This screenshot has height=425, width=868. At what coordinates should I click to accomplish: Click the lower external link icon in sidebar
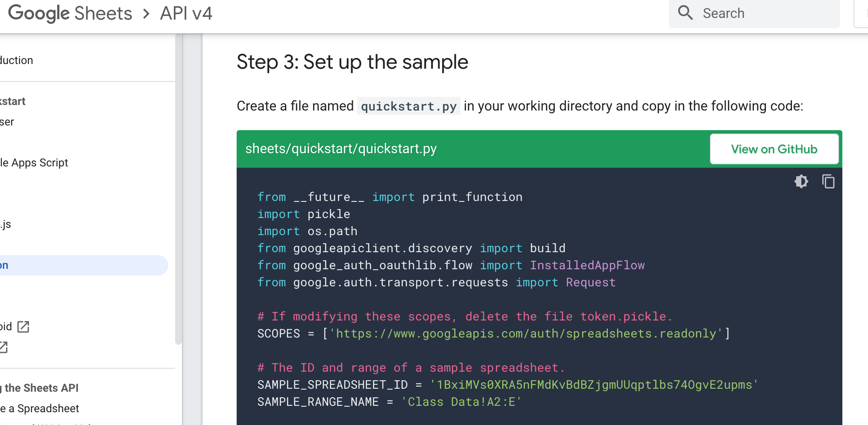coord(3,347)
